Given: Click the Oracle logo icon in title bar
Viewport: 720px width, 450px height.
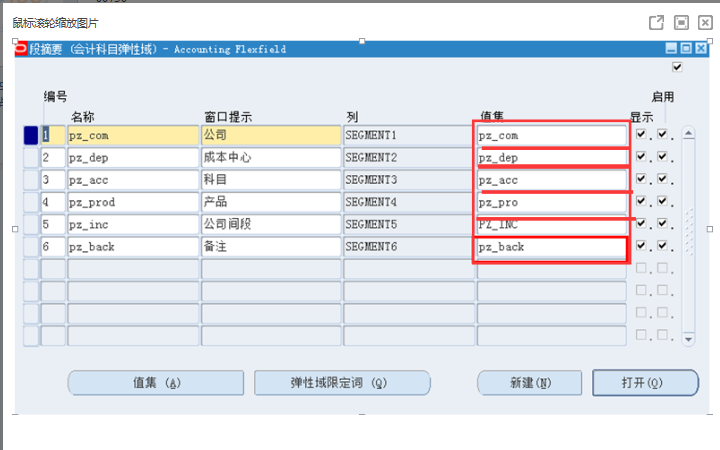Looking at the screenshot, I should coord(22,49).
